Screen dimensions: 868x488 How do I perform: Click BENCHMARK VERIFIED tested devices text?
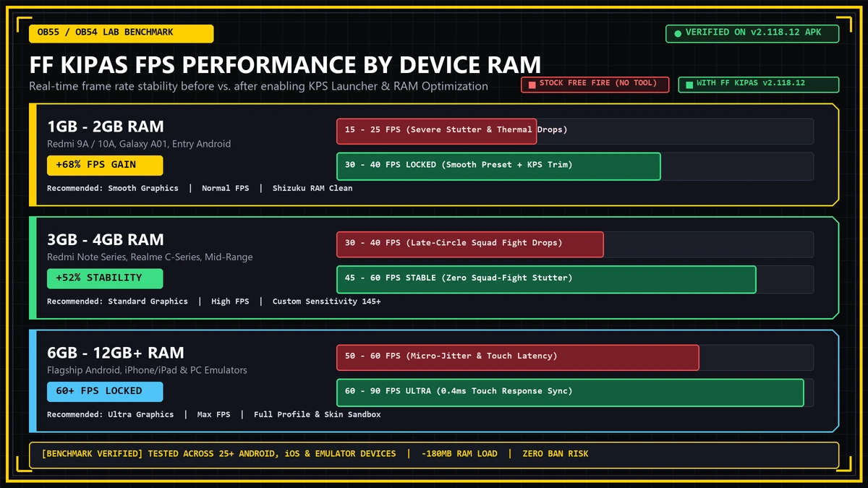[x=219, y=454]
